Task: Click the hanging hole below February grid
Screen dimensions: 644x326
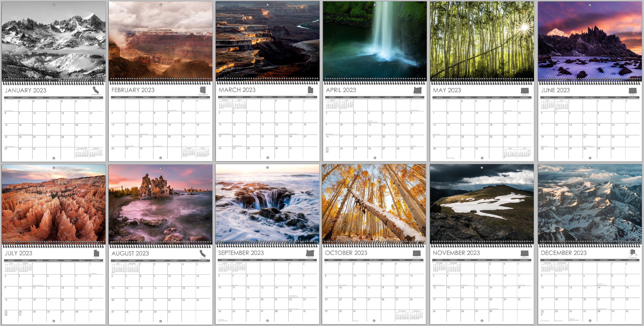Action: point(160,158)
